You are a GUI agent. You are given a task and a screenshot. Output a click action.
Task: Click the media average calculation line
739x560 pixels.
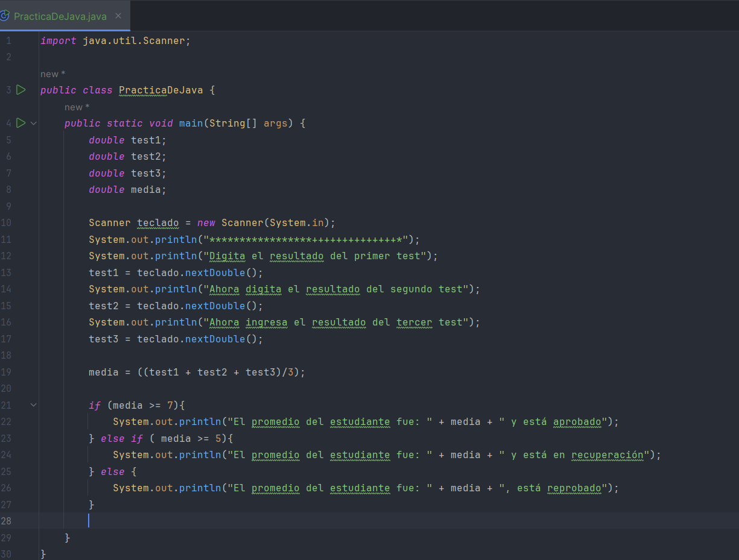197,372
